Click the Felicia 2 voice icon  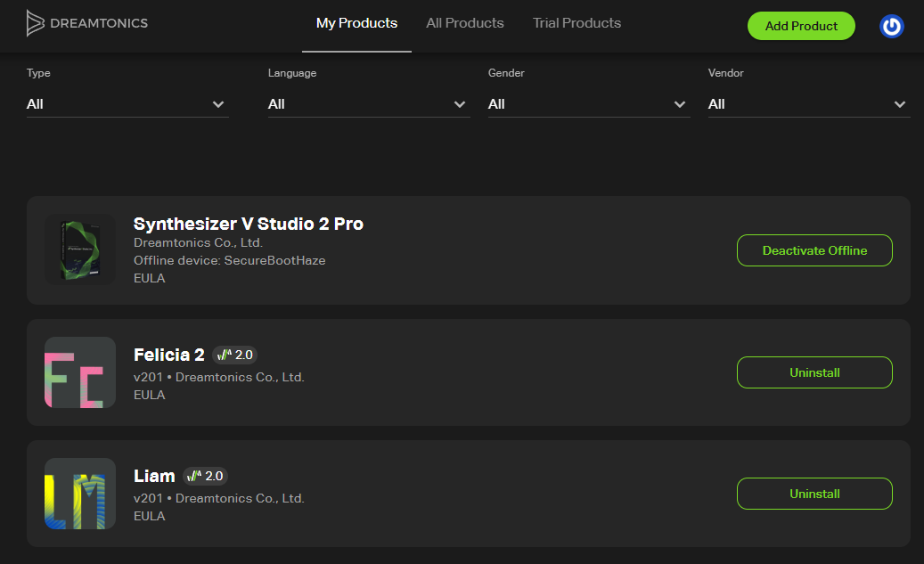80,372
